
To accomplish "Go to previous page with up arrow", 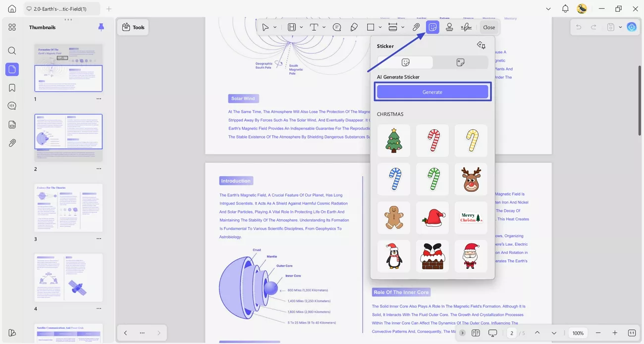I will click(537, 333).
